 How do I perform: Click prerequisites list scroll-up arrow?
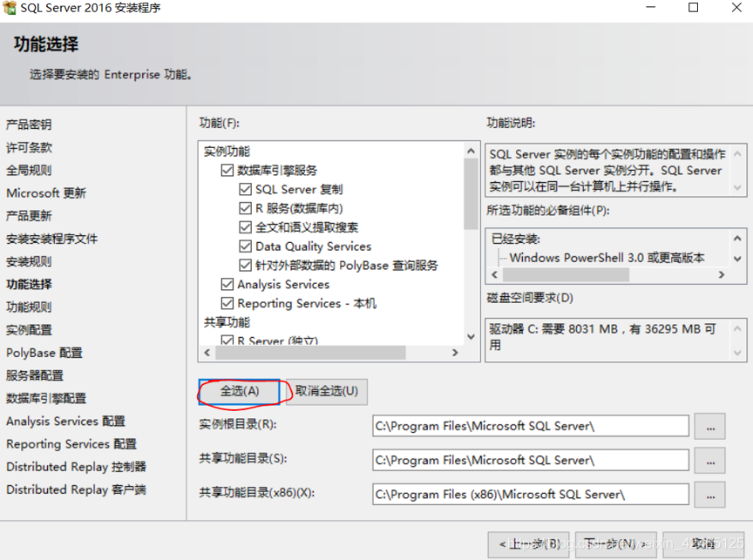737,238
